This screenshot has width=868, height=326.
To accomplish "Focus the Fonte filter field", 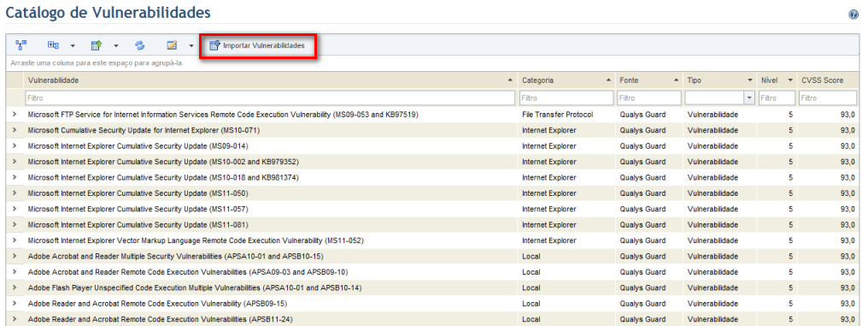I will [648, 98].
